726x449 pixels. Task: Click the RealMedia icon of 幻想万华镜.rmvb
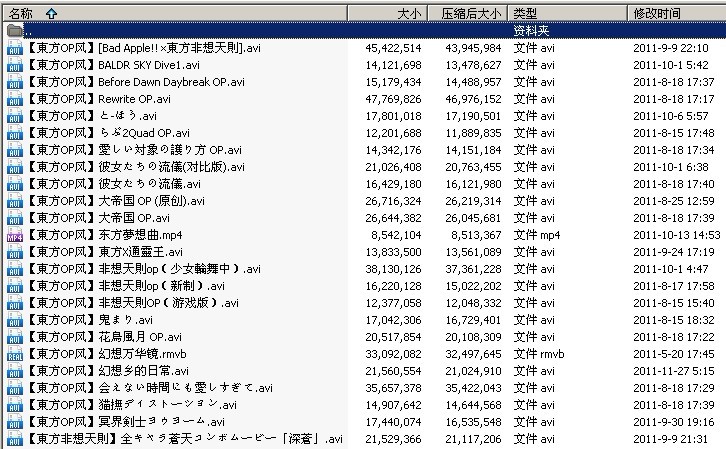coord(14,354)
